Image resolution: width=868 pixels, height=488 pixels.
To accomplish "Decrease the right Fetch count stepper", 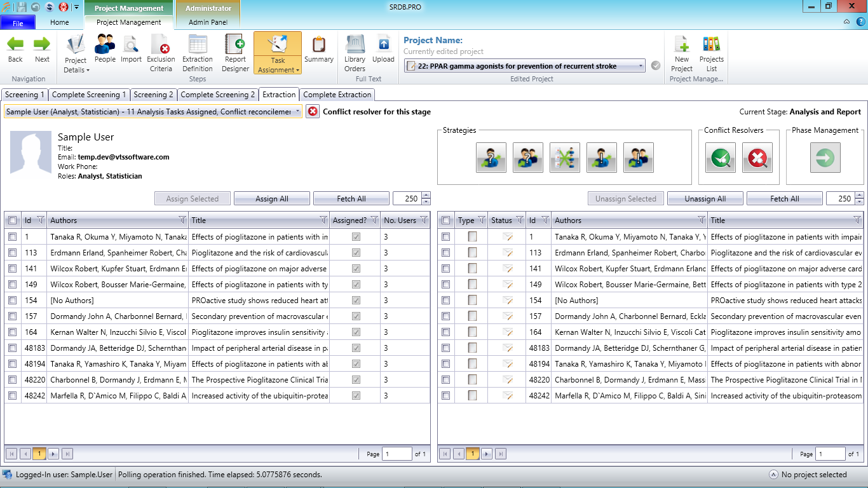I will (x=859, y=201).
